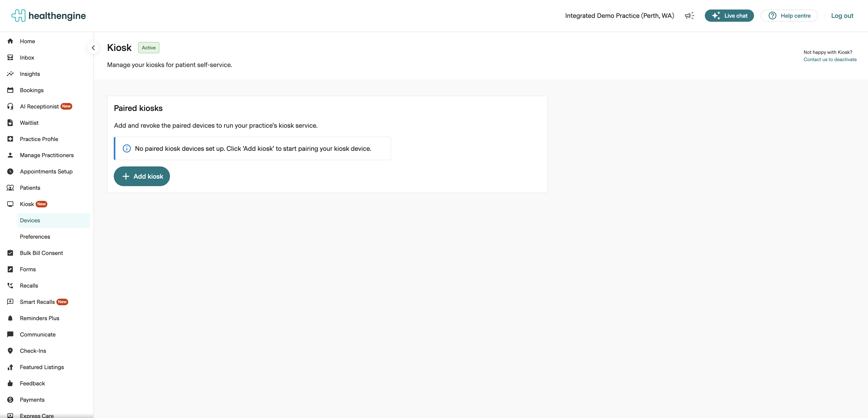Click the Smart Recalls icon
868x418 pixels.
(10, 302)
